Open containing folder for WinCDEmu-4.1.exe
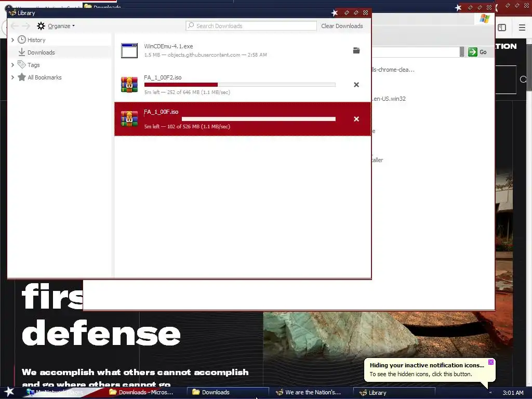 coord(356,50)
